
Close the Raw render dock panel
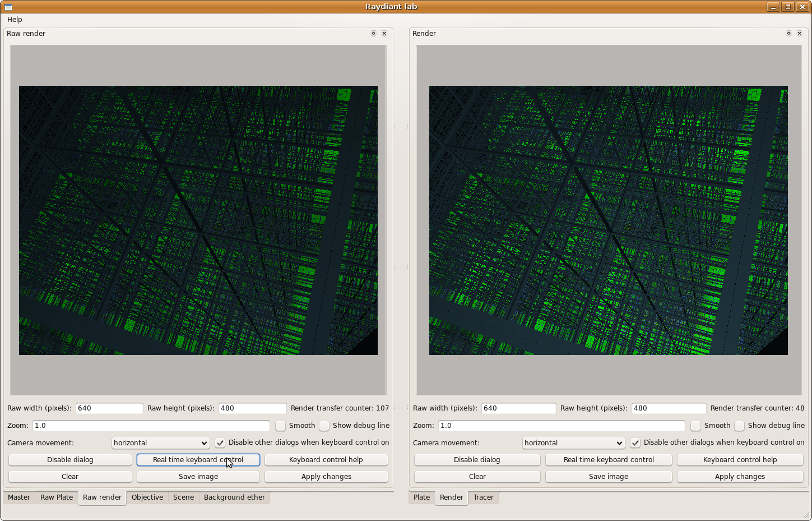pyautogui.click(x=384, y=34)
